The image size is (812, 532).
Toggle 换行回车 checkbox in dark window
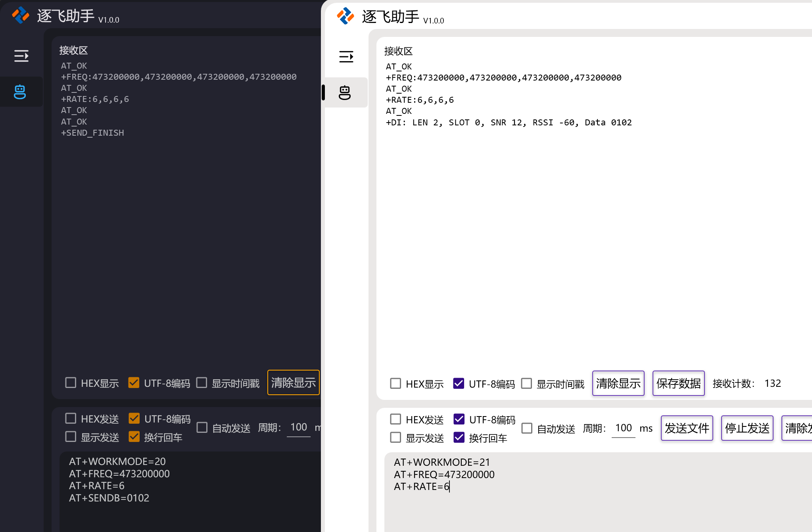coord(134,437)
